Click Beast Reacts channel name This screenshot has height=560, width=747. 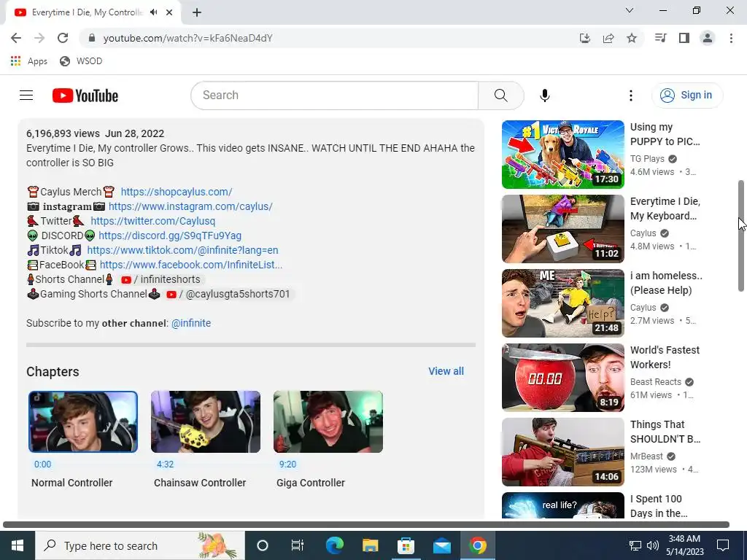coord(656,382)
